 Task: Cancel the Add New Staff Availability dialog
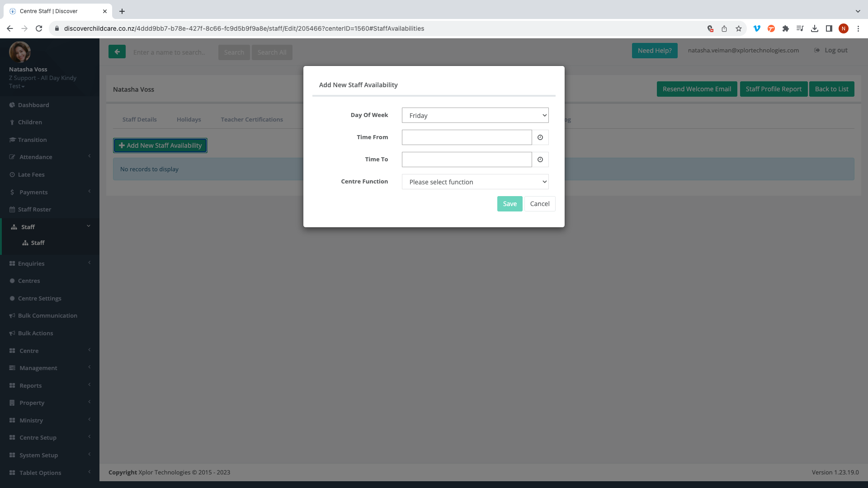coord(540,204)
